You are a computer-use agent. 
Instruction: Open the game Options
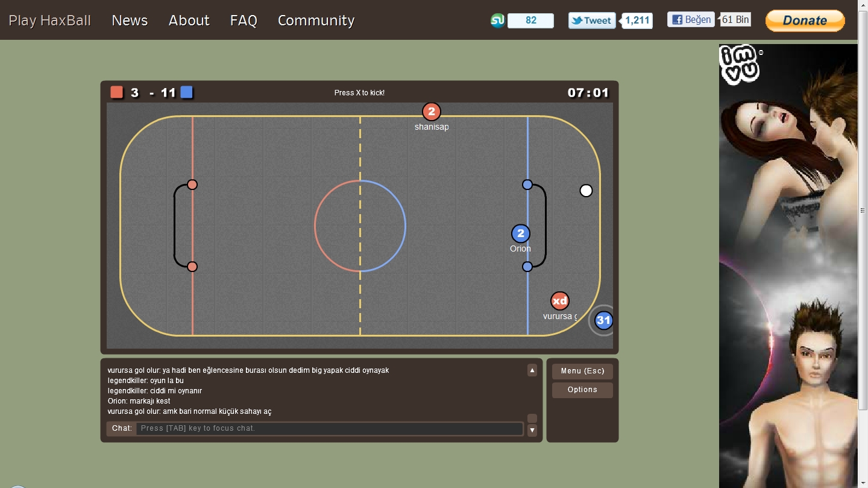point(582,390)
